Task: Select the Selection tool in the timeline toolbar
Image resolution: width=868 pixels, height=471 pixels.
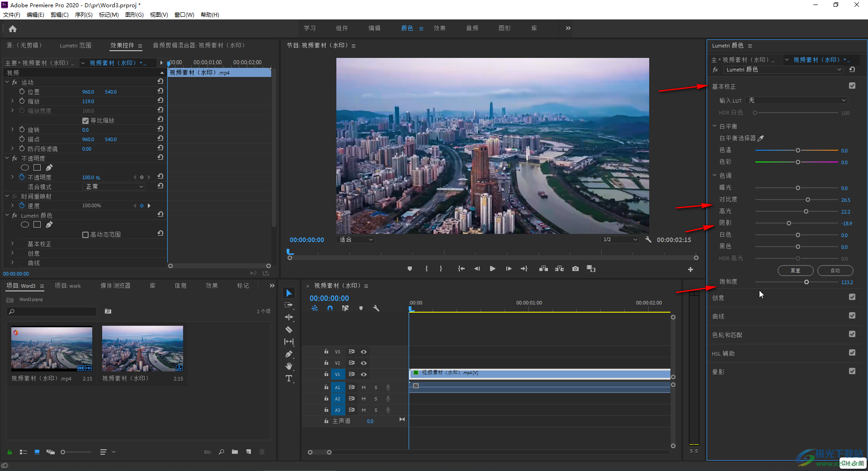Action: pos(289,293)
